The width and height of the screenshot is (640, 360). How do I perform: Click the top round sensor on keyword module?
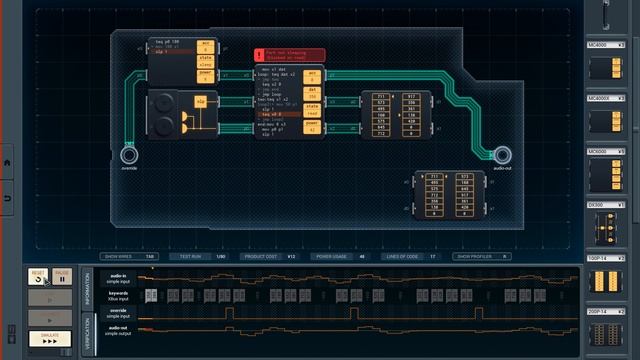click(x=163, y=102)
